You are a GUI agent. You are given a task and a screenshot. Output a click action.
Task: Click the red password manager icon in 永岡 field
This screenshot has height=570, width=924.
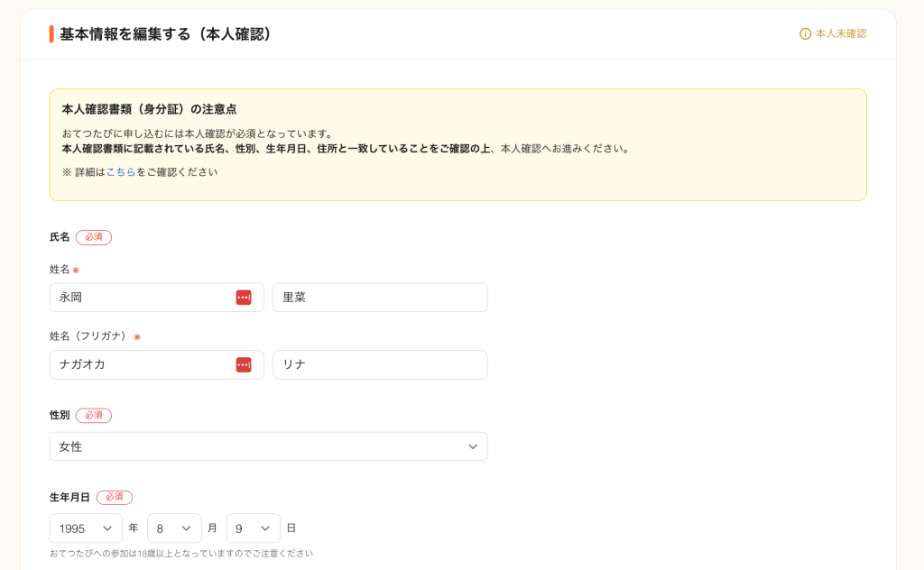coord(244,298)
